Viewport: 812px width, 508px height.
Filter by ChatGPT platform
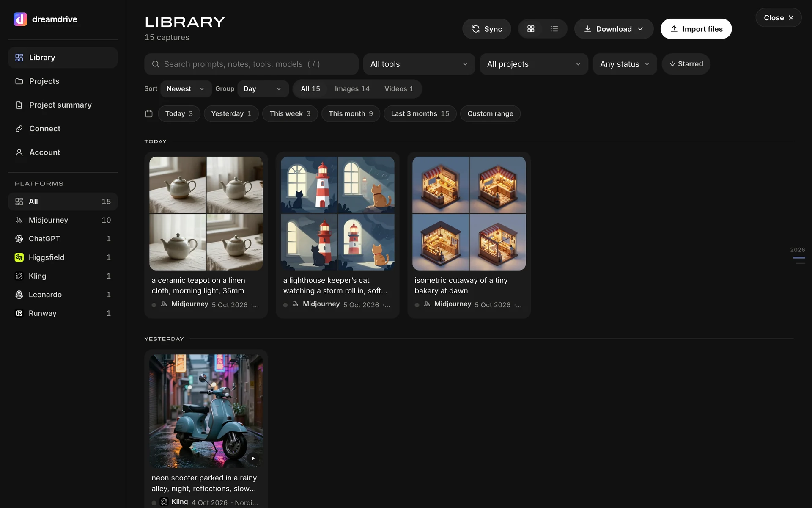click(63, 239)
